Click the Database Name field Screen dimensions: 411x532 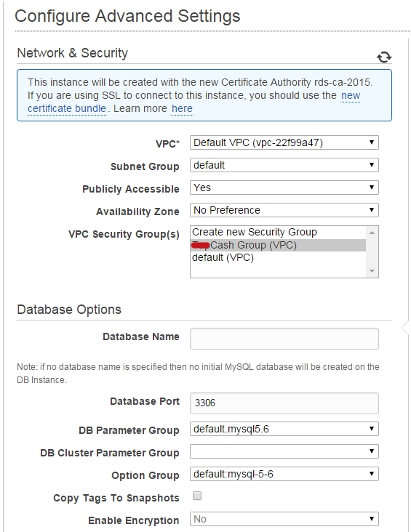click(x=284, y=338)
